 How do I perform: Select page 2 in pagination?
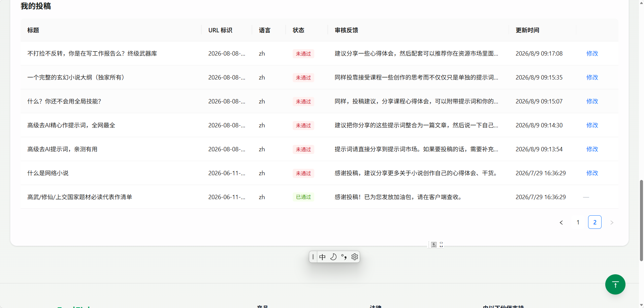595,222
